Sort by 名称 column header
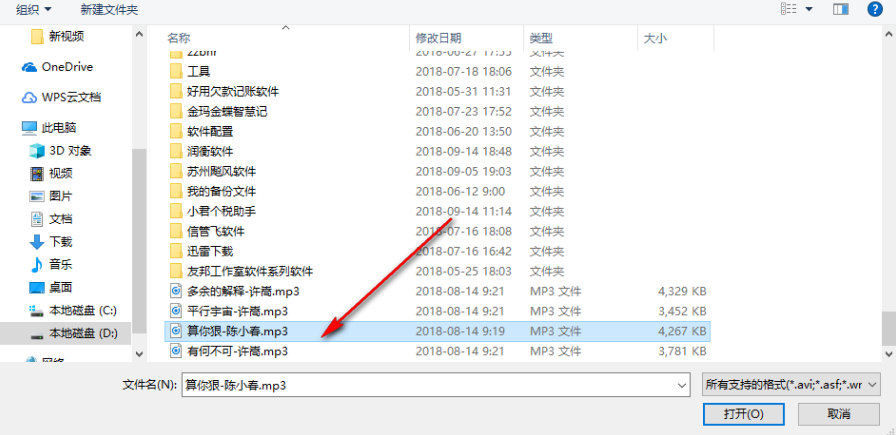 178,38
